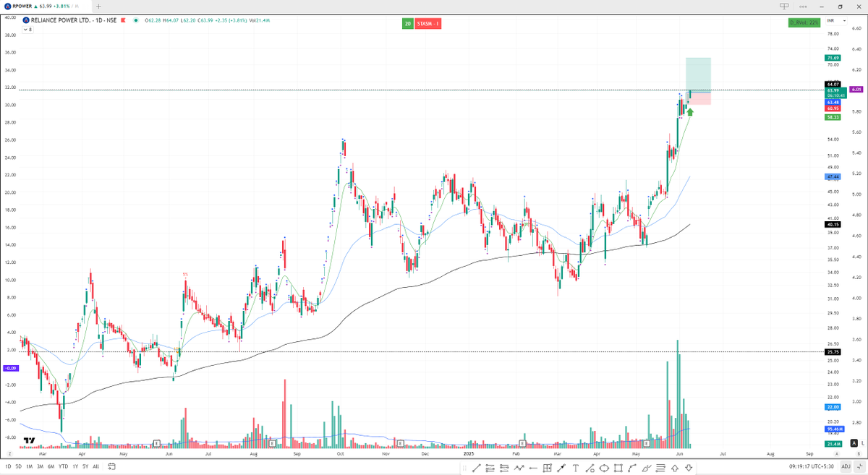Click the red flag next to symbol
The height and width of the screenshot is (475, 868).
[x=124, y=20]
